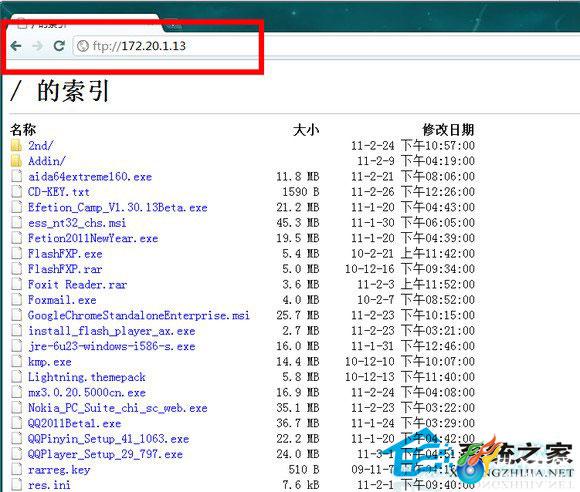Click the 1590 B size value

(x=301, y=192)
